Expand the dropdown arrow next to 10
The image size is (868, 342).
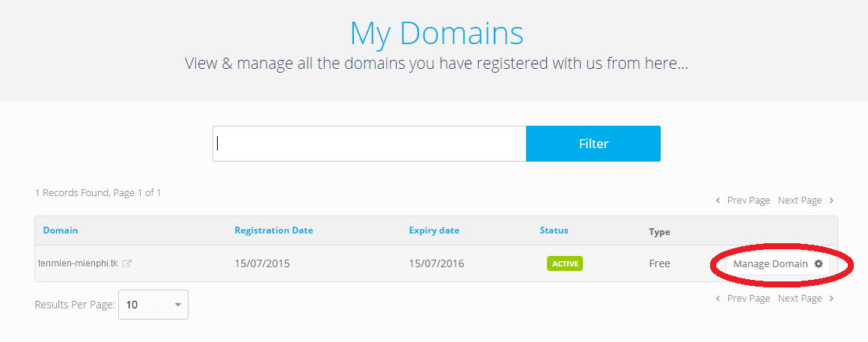point(177,305)
